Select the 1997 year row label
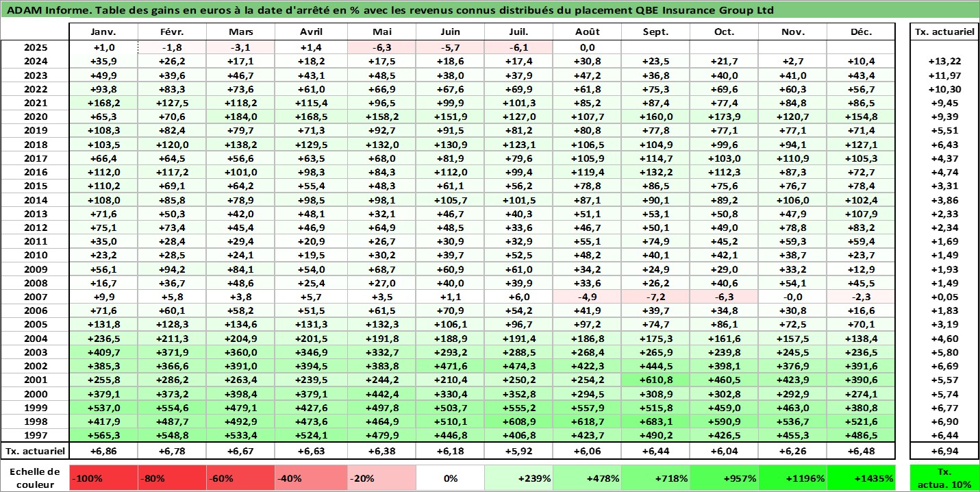Viewport: 980px width, 492px height. tap(35, 436)
